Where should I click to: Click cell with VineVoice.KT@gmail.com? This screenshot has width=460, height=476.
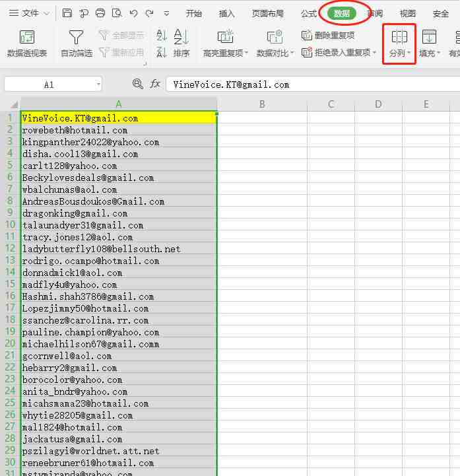tap(119, 118)
